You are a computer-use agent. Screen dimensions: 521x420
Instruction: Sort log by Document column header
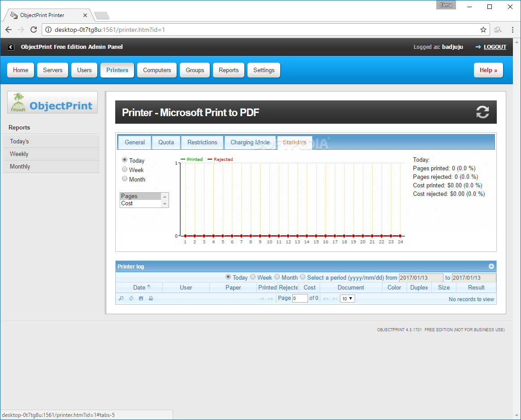tap(351, 287)
